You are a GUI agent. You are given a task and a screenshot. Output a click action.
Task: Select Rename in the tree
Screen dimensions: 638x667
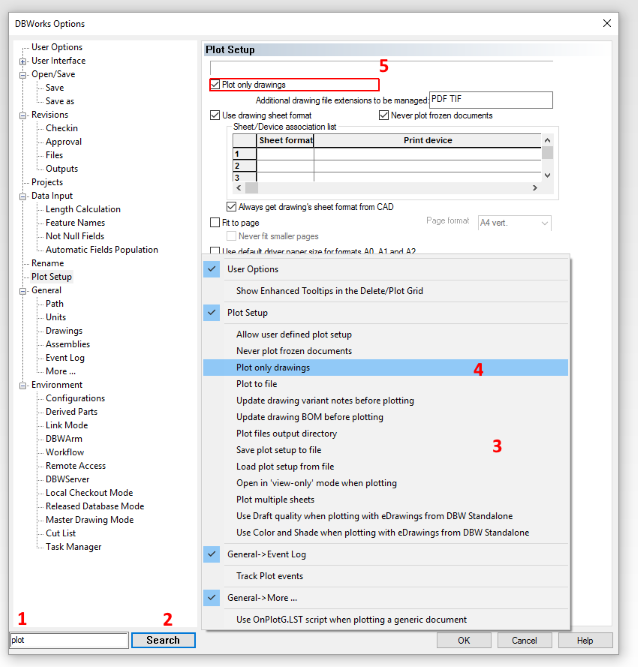[x=47, y=263]
